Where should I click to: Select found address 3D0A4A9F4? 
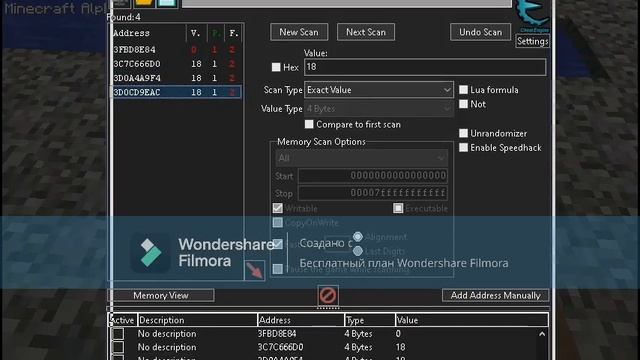pos(177,78)
